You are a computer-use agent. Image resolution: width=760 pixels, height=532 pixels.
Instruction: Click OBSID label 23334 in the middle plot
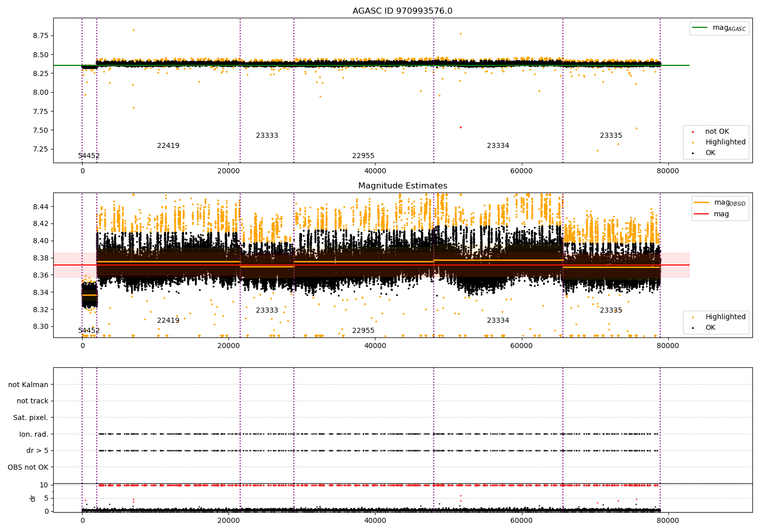pos(498,321)
